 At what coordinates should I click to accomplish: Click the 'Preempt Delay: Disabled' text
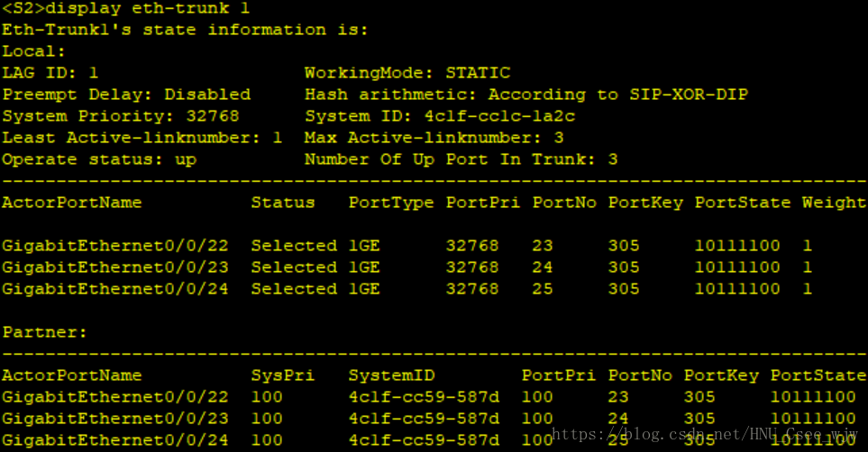126,95
